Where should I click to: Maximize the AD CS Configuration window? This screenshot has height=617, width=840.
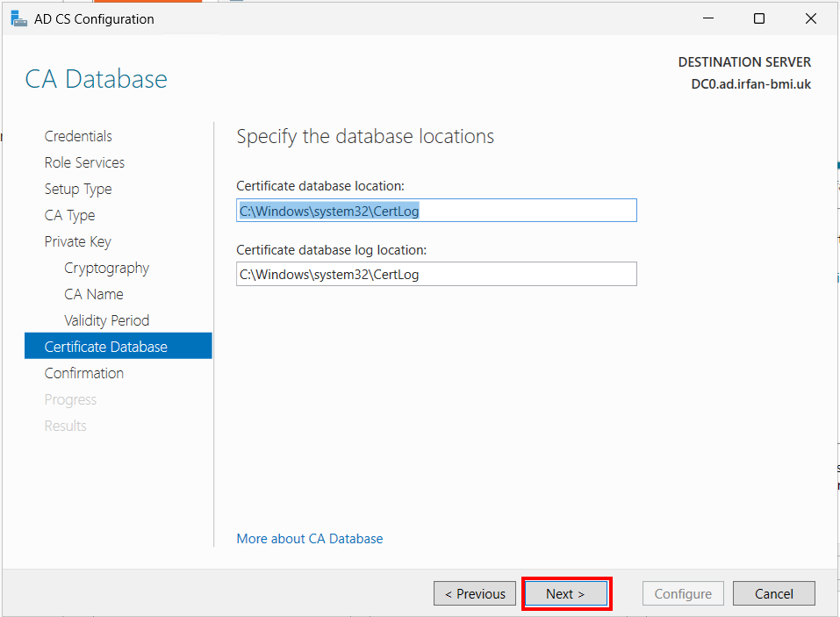tap(759, 18)
